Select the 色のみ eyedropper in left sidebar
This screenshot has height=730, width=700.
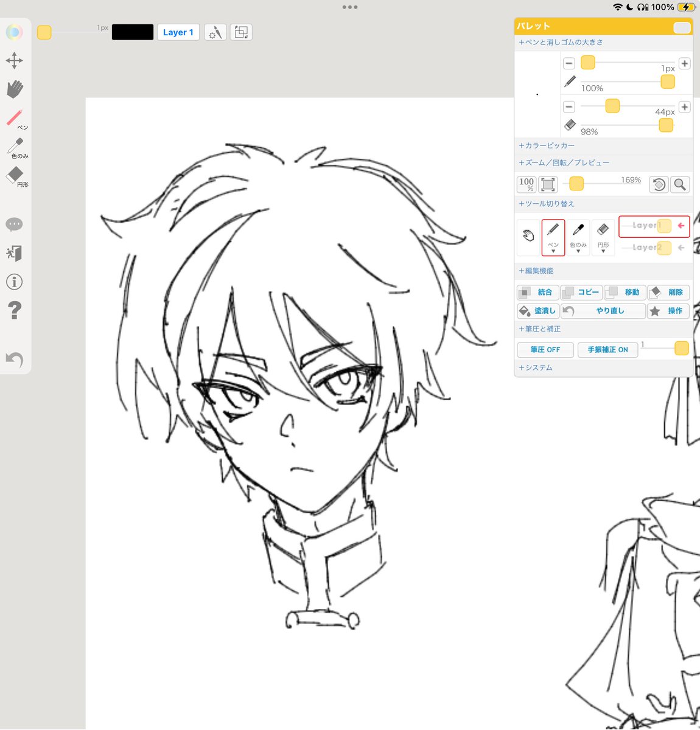point(16,148)
